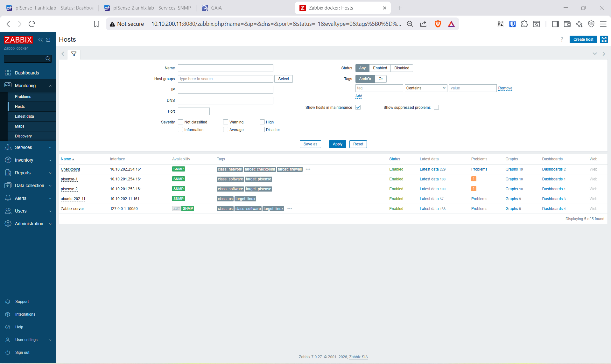Enter kiosk mode with fullscreen icon

pos(604,39)
